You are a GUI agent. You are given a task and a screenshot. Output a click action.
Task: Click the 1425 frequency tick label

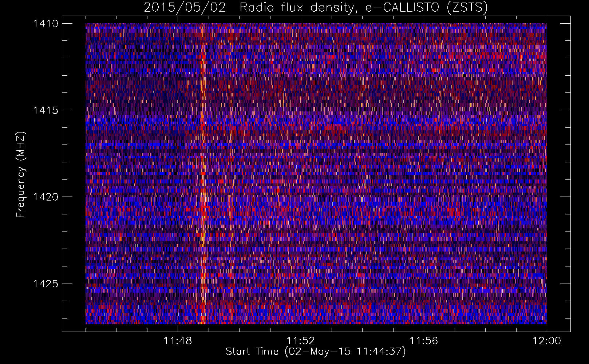[x=46, y=284]
